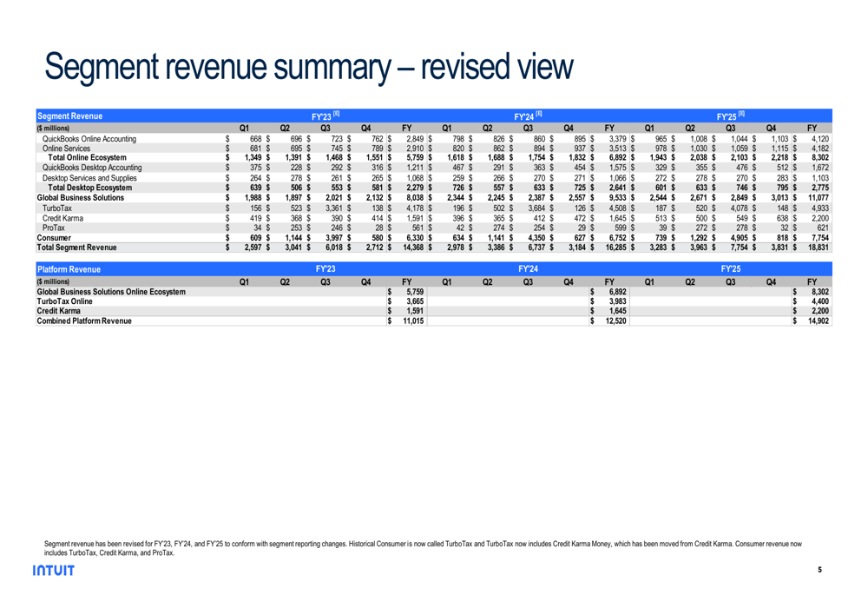Select the combined platform revenue value 12,520
The height and width of the screenshot is (595, 868).
[x=615, y=321]
